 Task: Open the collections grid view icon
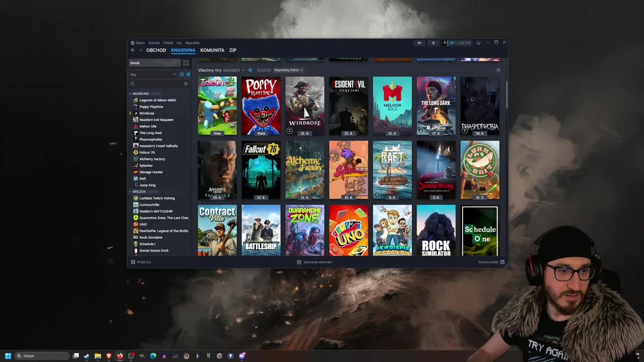pyautogui.click(x=186, y=63)
